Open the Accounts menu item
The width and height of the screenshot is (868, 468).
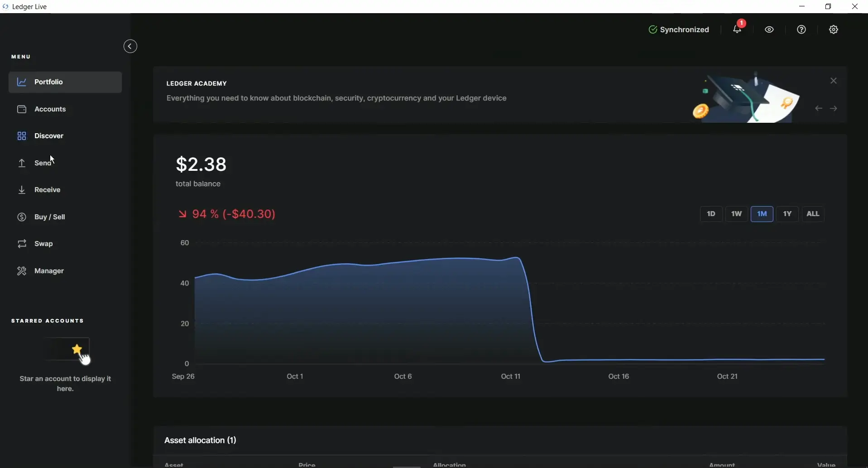point(50,109)
